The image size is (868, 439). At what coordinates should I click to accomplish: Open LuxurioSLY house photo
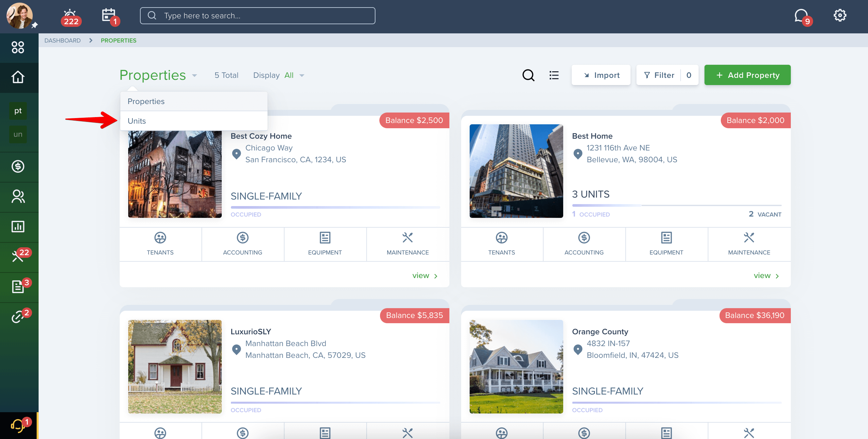175,367
